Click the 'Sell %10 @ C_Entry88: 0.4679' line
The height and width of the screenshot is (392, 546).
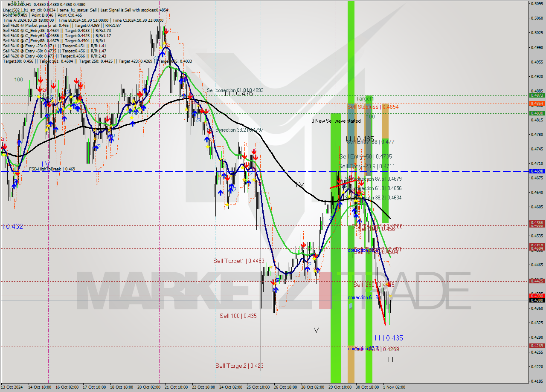pyautogui.click(x=53, y=40)
